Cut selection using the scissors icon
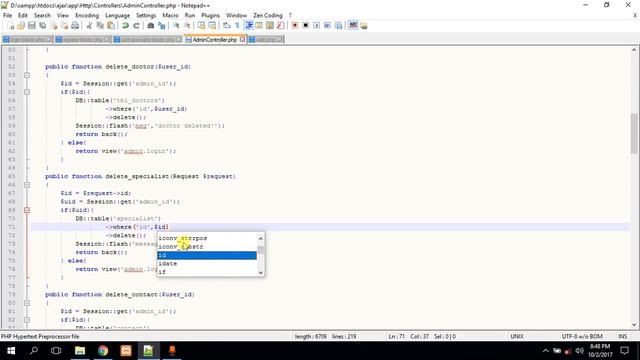The height and width of the screenshot is (360, 640). coord(89,26)
